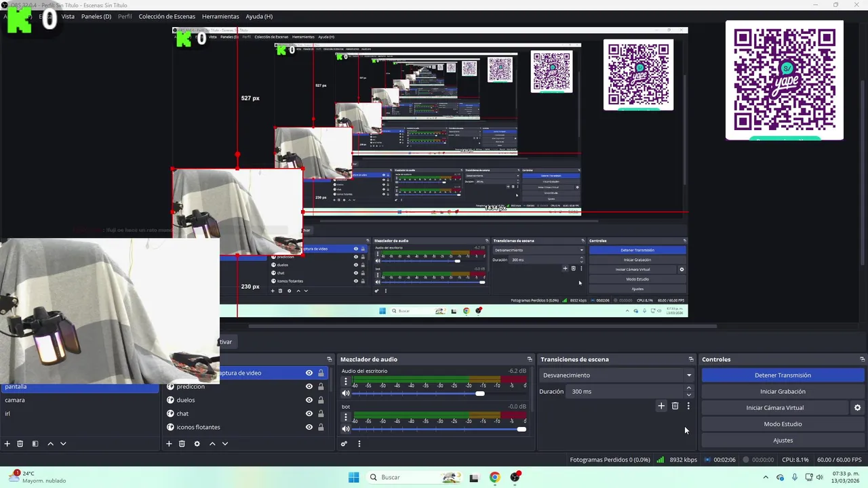Hide the iconos flotantes source
The width and height of the screenshot is (868, 488).
coord(309,427)
